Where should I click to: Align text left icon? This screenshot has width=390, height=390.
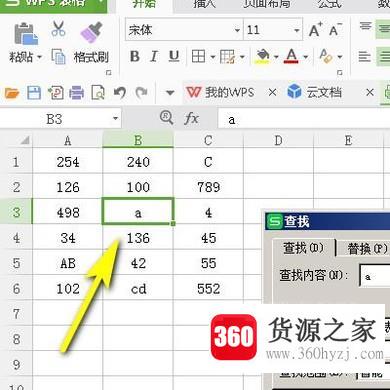[365, 57]
